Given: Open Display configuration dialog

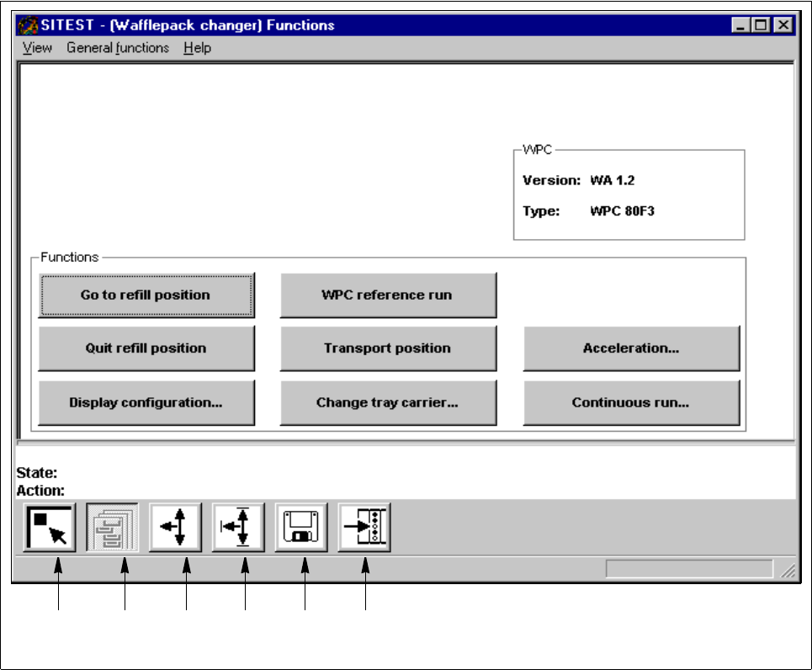Looking at the screenshot, I should point(146,402).
